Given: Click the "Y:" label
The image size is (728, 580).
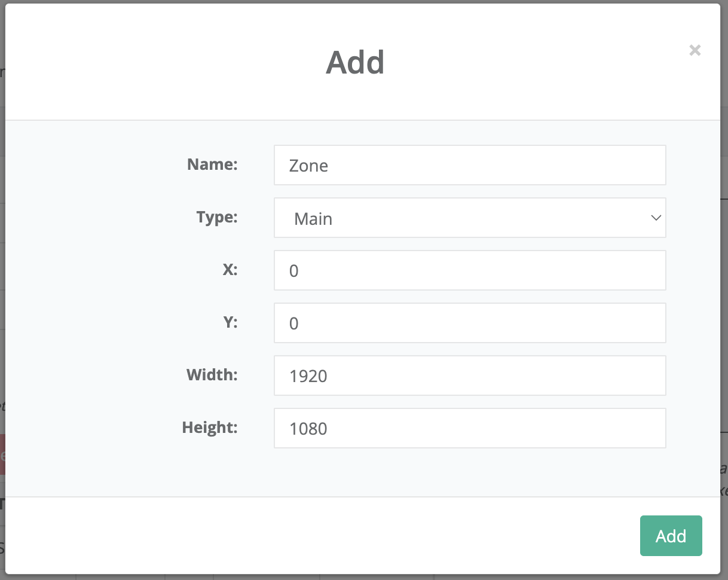Looking at the screenshot, I should 230,322.
